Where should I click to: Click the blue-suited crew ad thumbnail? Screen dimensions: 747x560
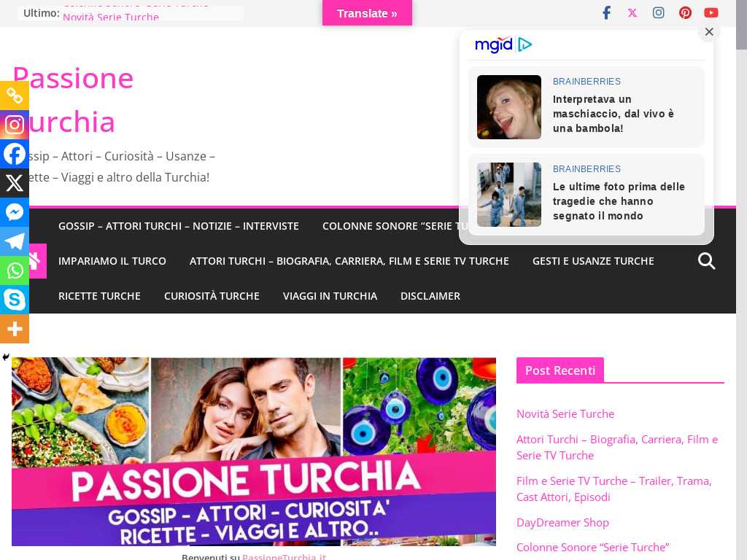pyautogui.click(x=508, y=194)
